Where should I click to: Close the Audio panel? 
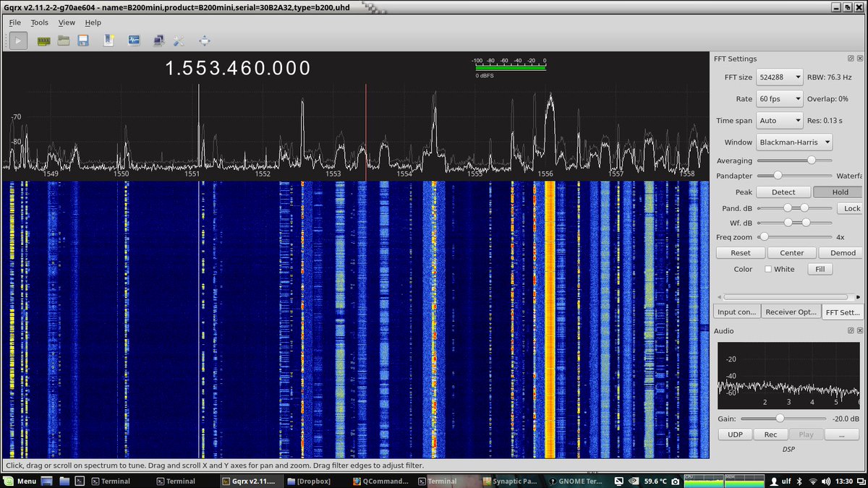coord(860,330)
